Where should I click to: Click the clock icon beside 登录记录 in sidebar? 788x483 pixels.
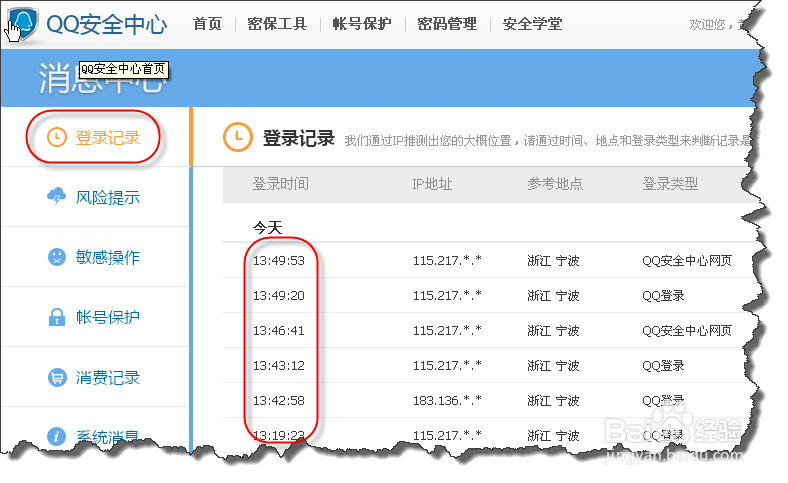(57, 137)
